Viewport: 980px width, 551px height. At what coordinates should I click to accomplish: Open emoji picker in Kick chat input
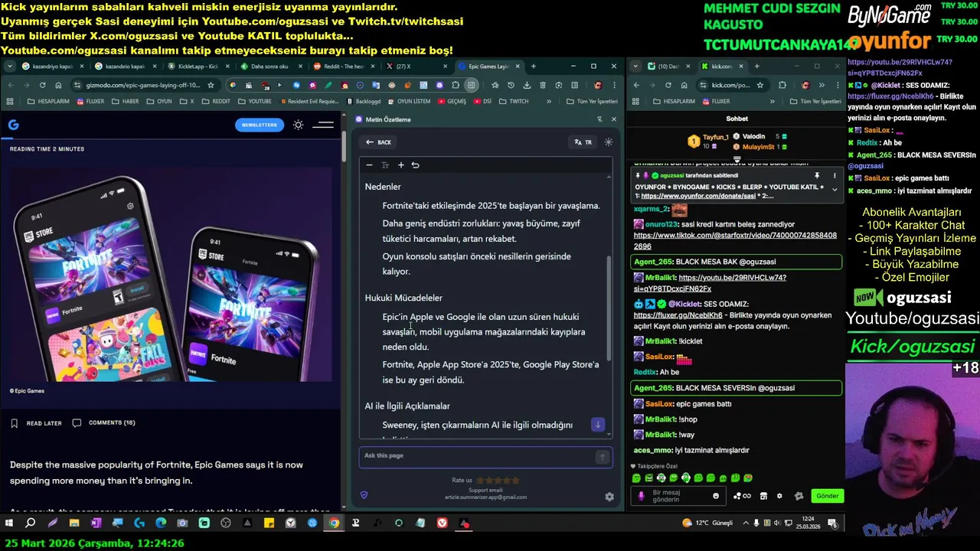coord(716,496)
